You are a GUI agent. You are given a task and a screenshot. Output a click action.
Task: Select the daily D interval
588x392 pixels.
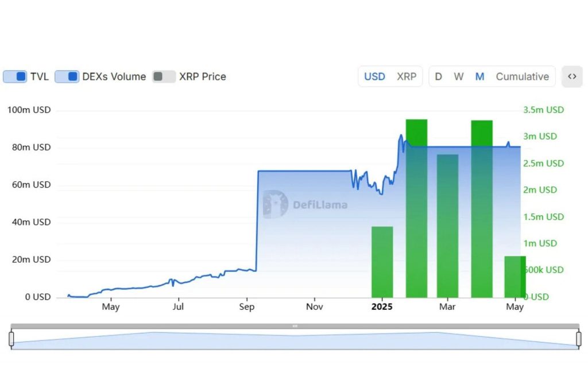439,76
